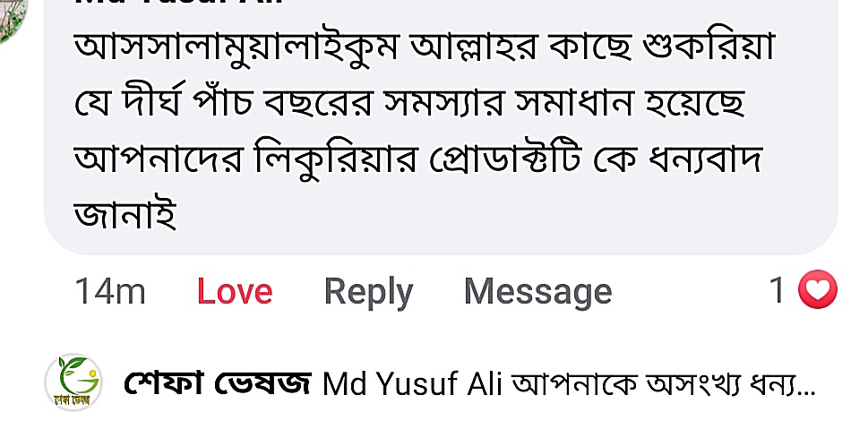Open the শেফা ভেষজ page name link
The width and height of the screenshot is (868, 438).
click(218, 384)
